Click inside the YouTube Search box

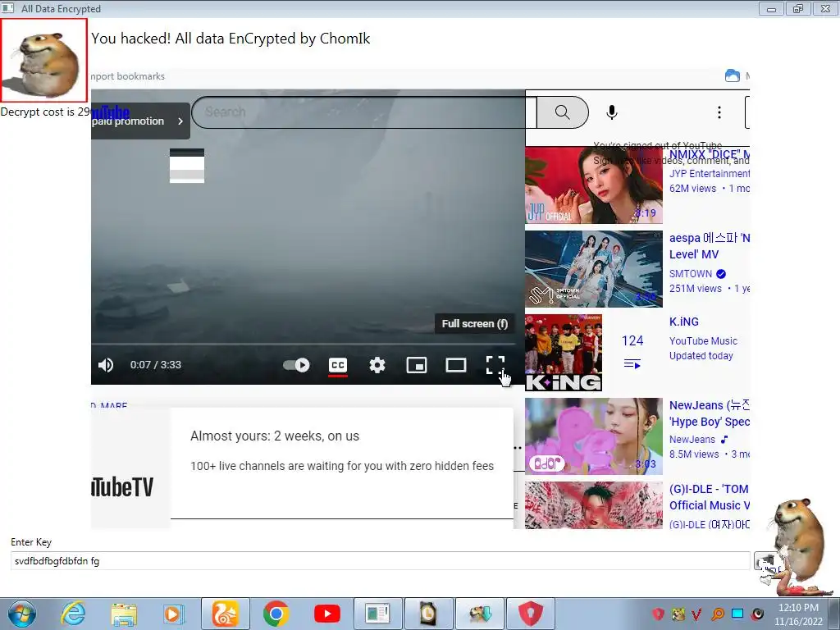(x=364, y=112)
